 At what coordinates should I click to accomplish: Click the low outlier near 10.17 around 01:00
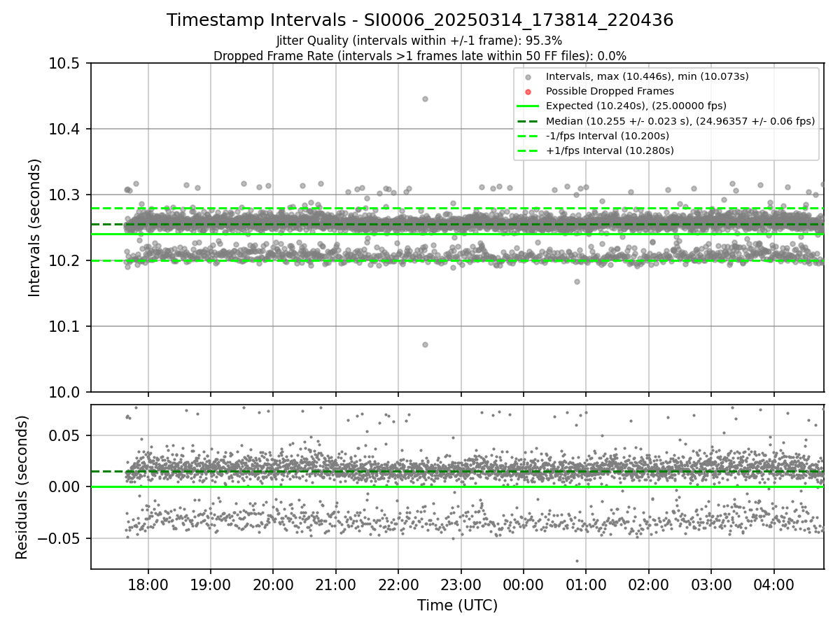pyautogui.click(x=577, y=281)
